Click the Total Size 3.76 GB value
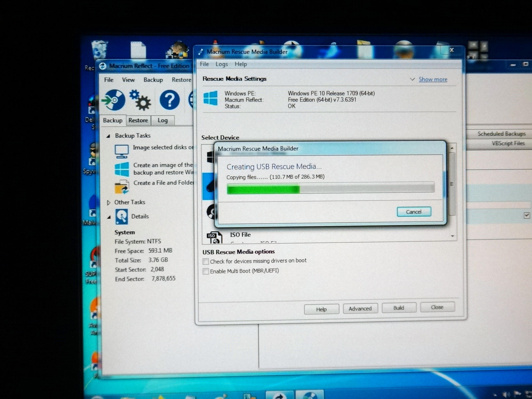Viewport: 532px width, 399px height. click(x=158, y=260)
